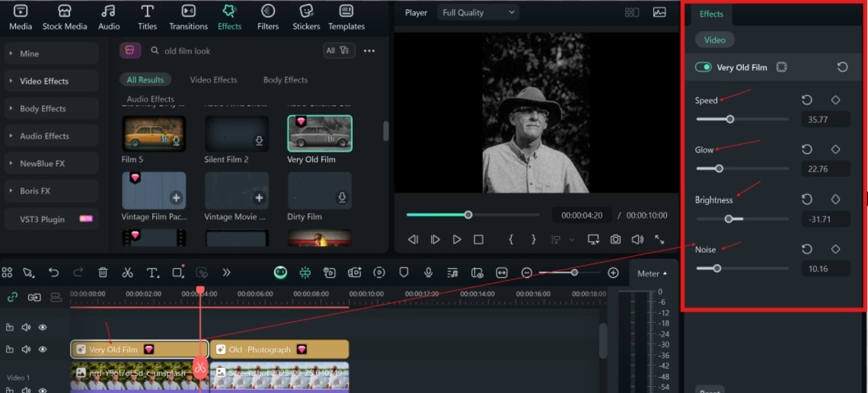Expand more timeline tools chevron
868x393 pixels.
[x=226, y=273]
